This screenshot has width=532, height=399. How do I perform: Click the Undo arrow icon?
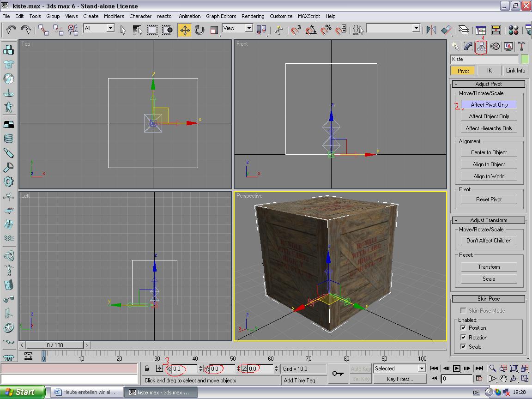tap(11, 30)
